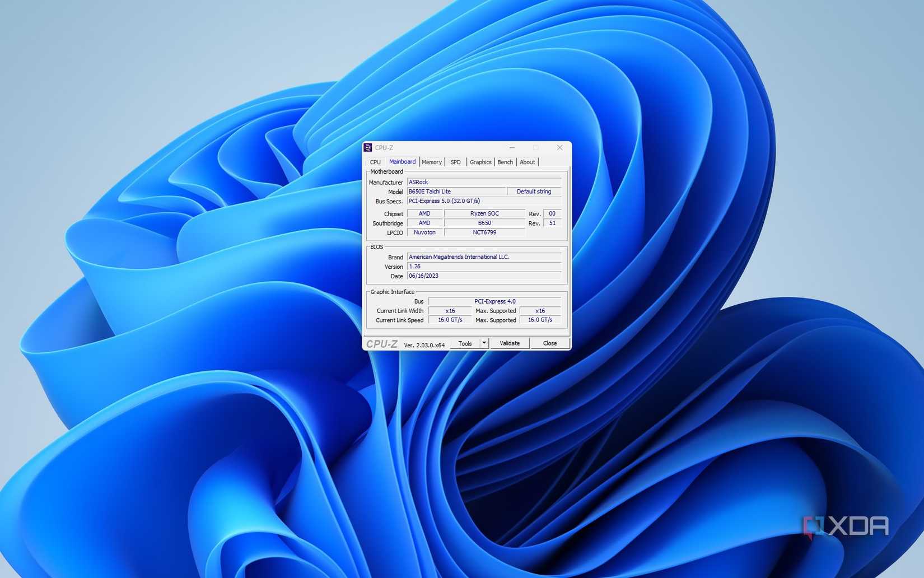Viewport: 924px width, 578px height.
Task: Click the B650 southbridge value
Action: 484,223
